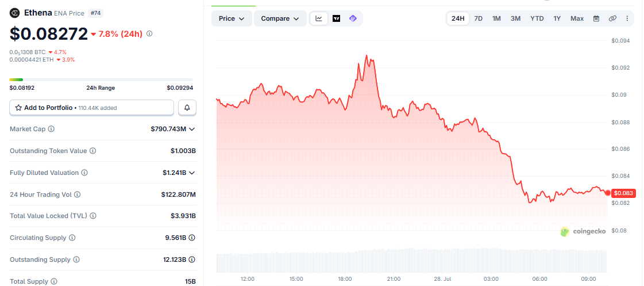Click Add to Portfolio button
The height and width of the screenshot is (286, 644).
tap(91, 108)
